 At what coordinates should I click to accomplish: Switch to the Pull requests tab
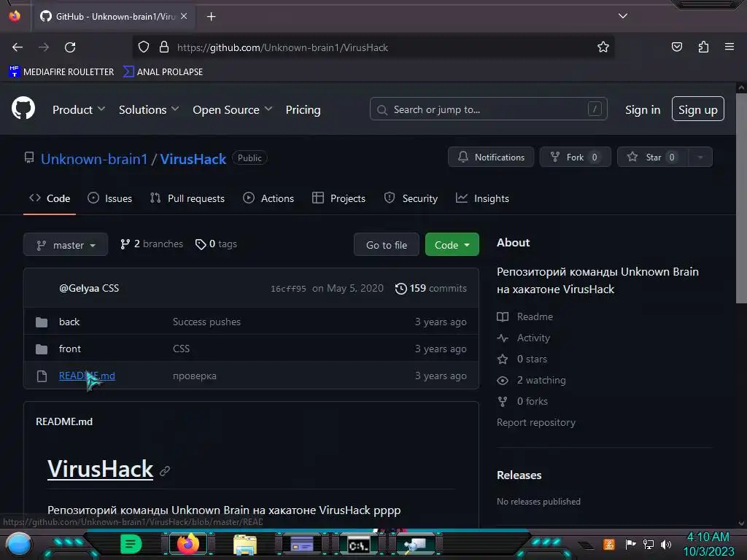(x=187, y=198)
